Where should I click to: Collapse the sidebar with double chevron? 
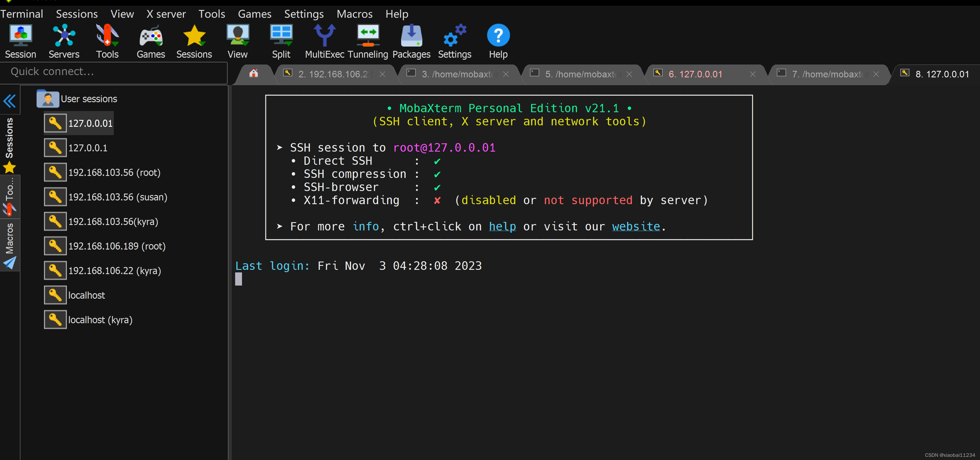pyautogui.click(x=9, y=101)
